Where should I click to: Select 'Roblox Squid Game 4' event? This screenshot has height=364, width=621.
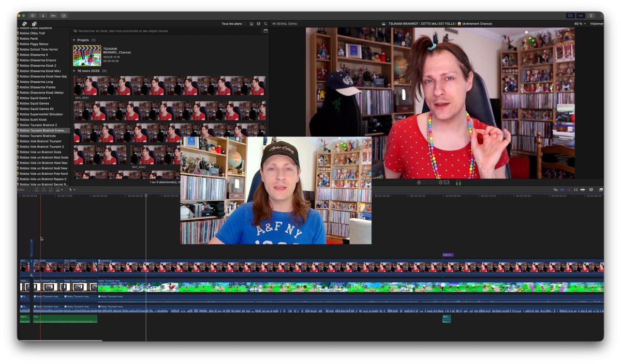point(35,98)
